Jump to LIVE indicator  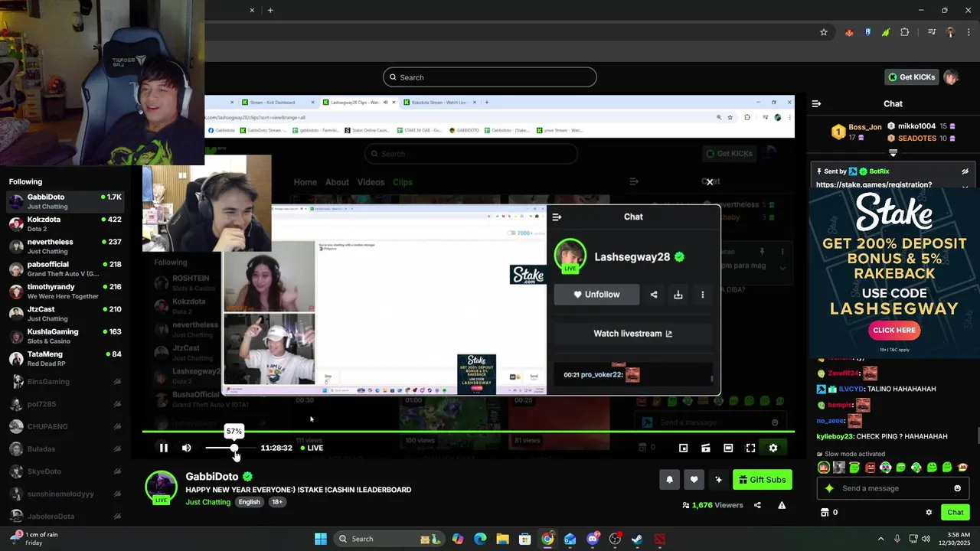[x=312, y=448]
